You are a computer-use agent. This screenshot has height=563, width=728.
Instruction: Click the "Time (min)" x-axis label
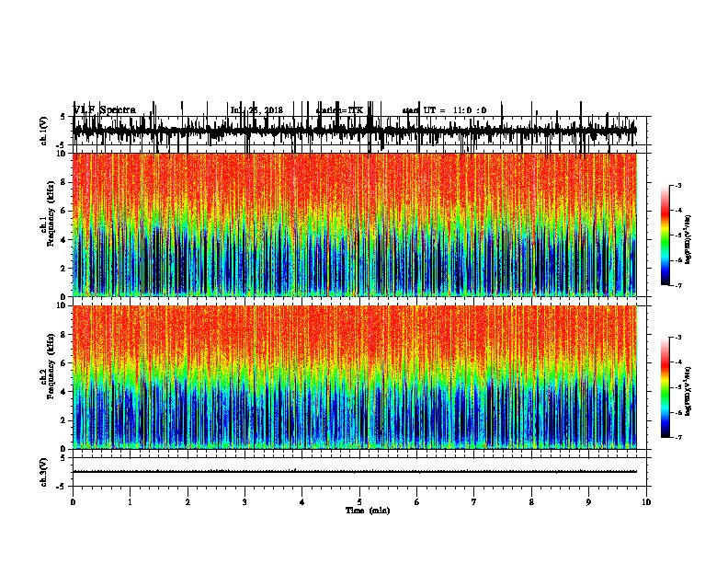point(368,511)
